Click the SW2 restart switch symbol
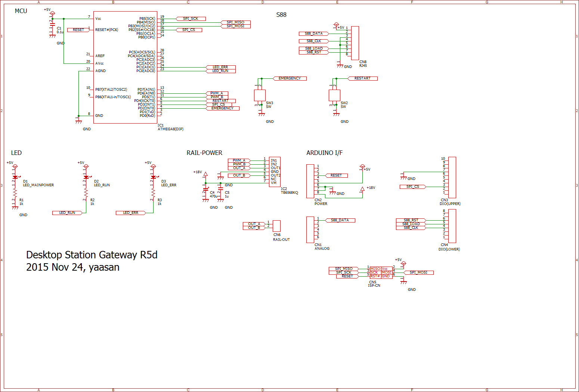 point(334,95)
